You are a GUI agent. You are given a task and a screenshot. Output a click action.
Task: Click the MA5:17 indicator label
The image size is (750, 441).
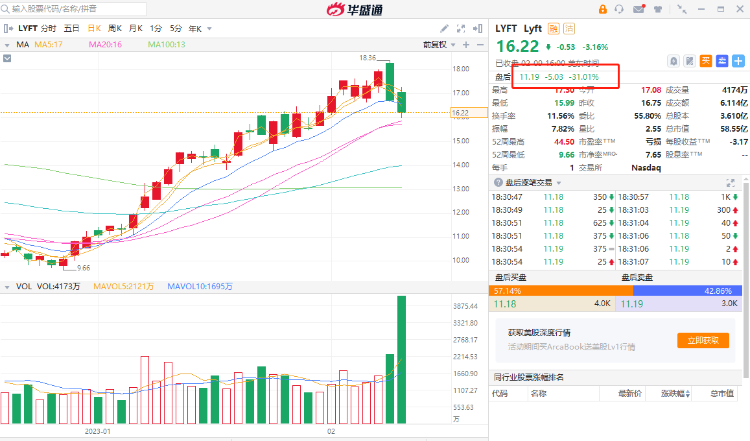[48, 44]
